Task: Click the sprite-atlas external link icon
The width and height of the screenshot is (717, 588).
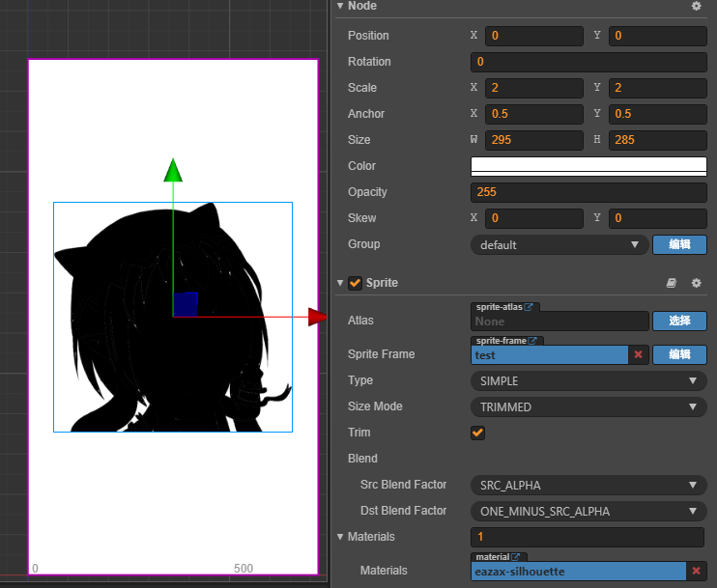Action: pyautogui.click(x=529, y=307)
